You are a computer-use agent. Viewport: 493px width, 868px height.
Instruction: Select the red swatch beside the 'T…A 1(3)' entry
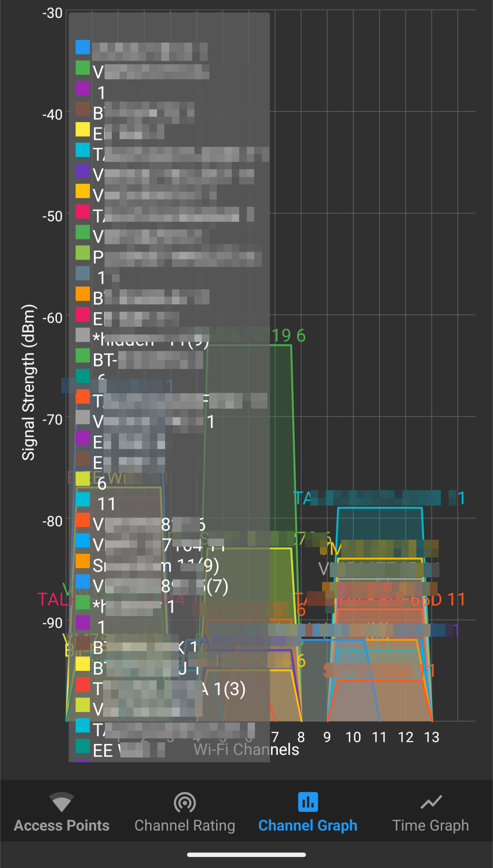[x=83, y=684]
